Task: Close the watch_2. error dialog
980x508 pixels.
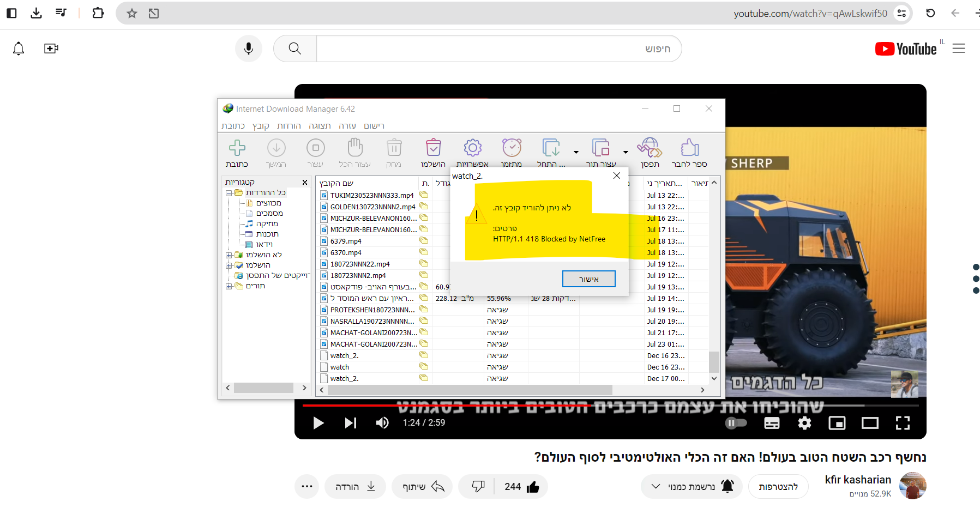Action: [617, 176]
